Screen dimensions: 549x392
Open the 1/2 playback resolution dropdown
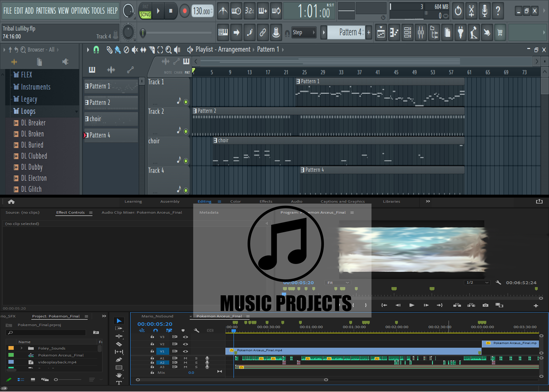(x=477, y=283)
